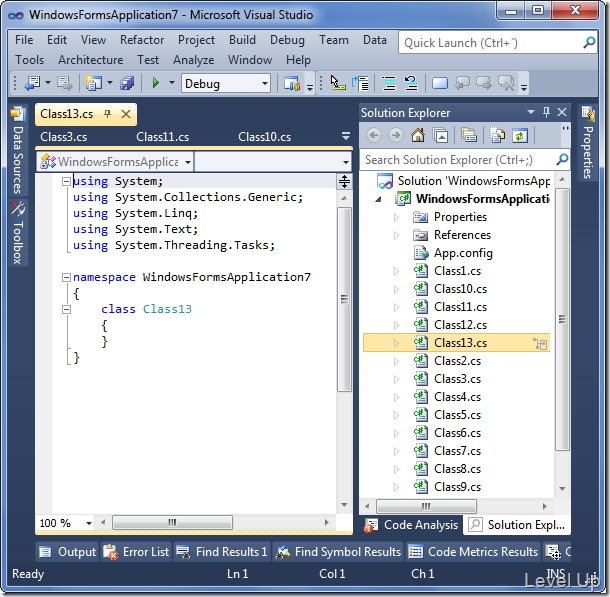Open the File menu

(x=24, y=40)
